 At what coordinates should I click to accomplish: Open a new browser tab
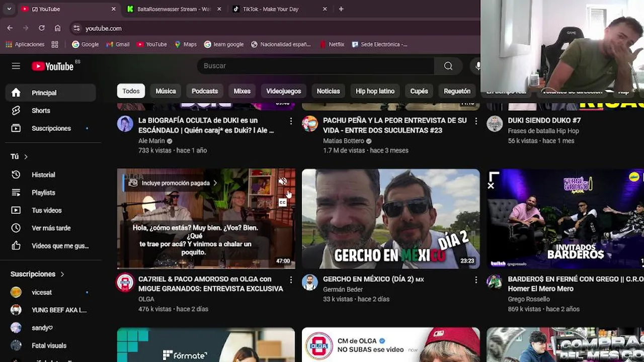pos(341,9)
